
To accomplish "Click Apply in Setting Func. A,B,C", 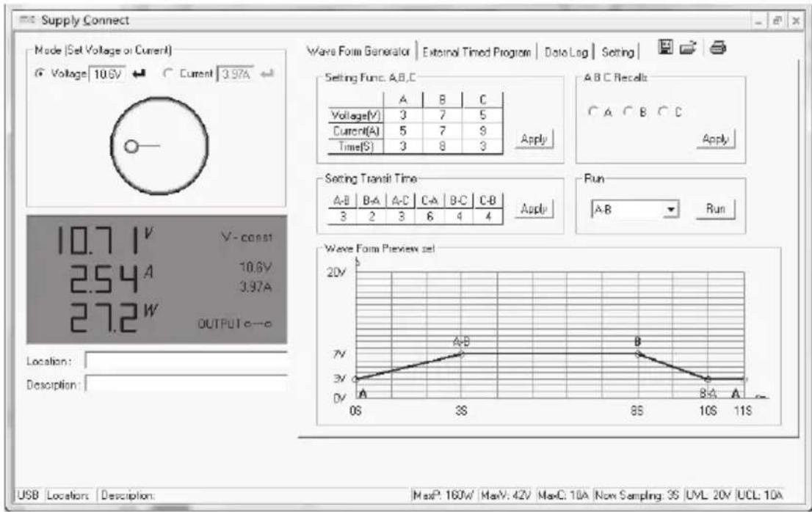I will pyautogui.click(x=534, y=139).
